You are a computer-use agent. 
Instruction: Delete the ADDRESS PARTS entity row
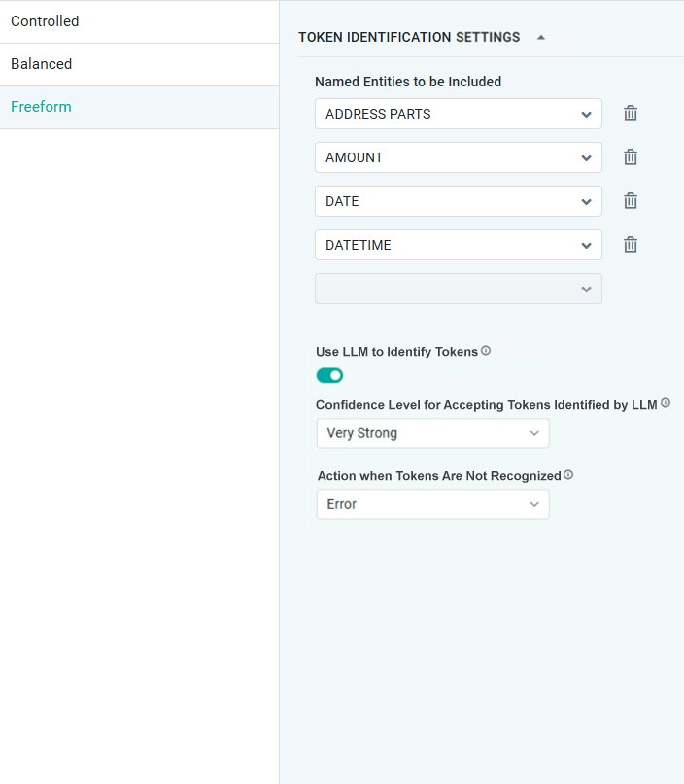[631, 114]
